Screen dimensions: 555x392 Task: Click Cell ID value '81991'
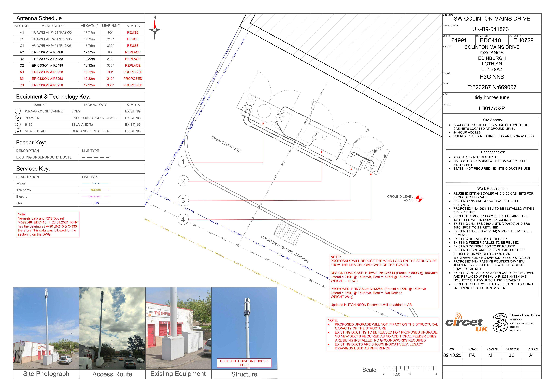tap(459, 40)
